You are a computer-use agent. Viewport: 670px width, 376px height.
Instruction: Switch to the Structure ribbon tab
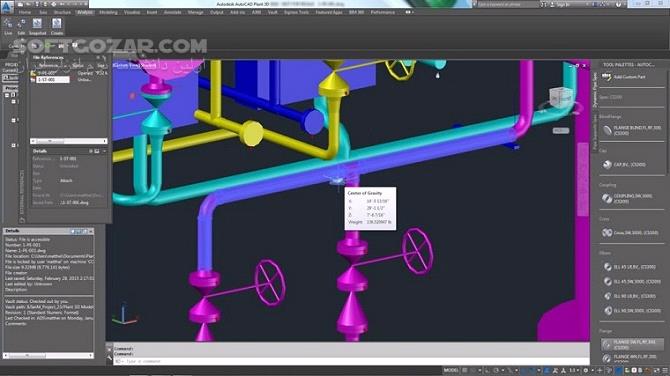pos(62,12)
